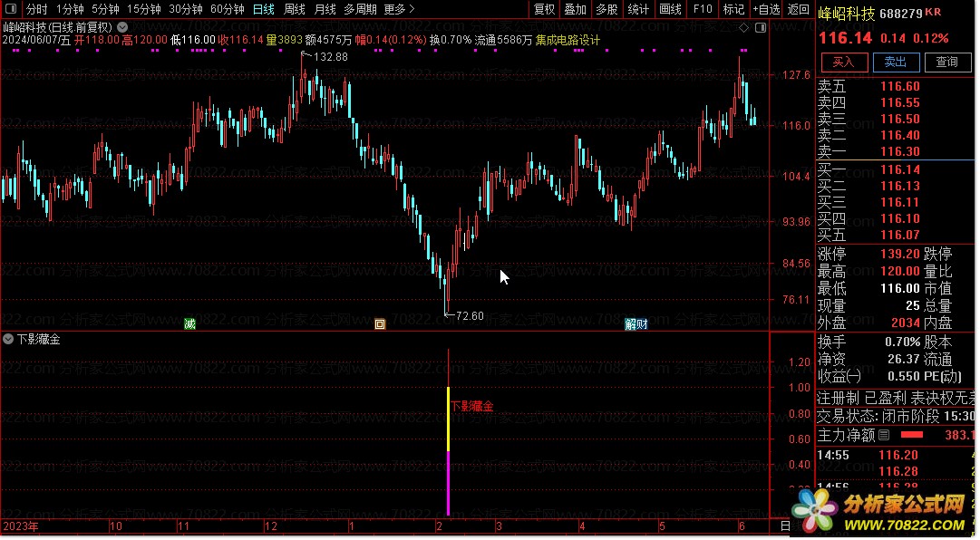Screen dimensions: 980x540
Task: Toggle the side panel icon beside the diamond
Action: (x=761, y=27)
